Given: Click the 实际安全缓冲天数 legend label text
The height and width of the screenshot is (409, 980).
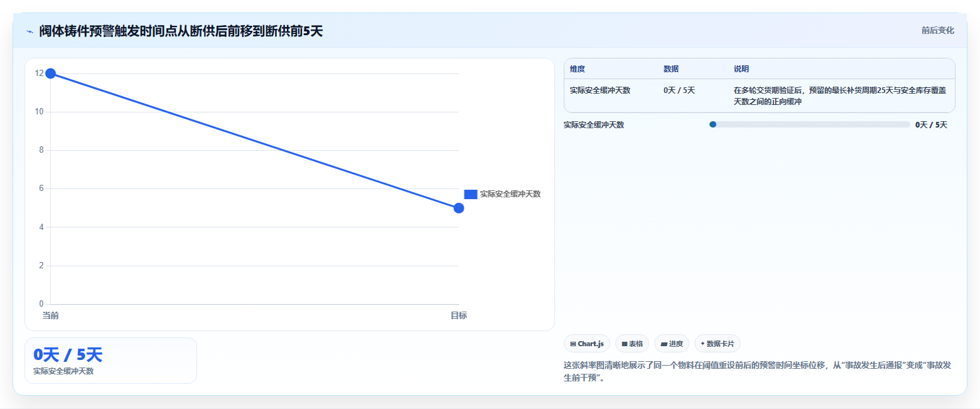Looking at the screenshot, I should [x=510, y=194].
